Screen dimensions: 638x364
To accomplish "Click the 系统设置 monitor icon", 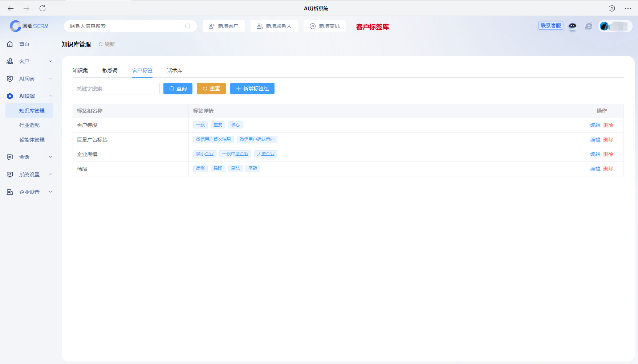I will pos(9,174).
